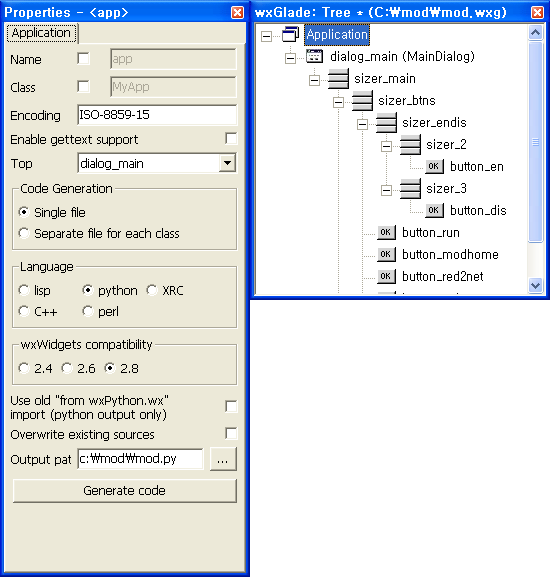Select sizer_btns label in tree
This screenshot has height=577, width=557.
(x=407, y=100)
